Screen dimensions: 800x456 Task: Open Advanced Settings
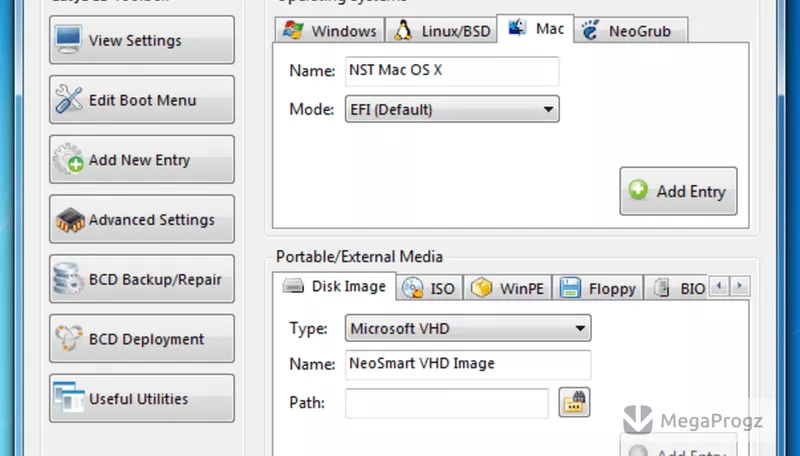pyautogui.click(x=142, y=219)
